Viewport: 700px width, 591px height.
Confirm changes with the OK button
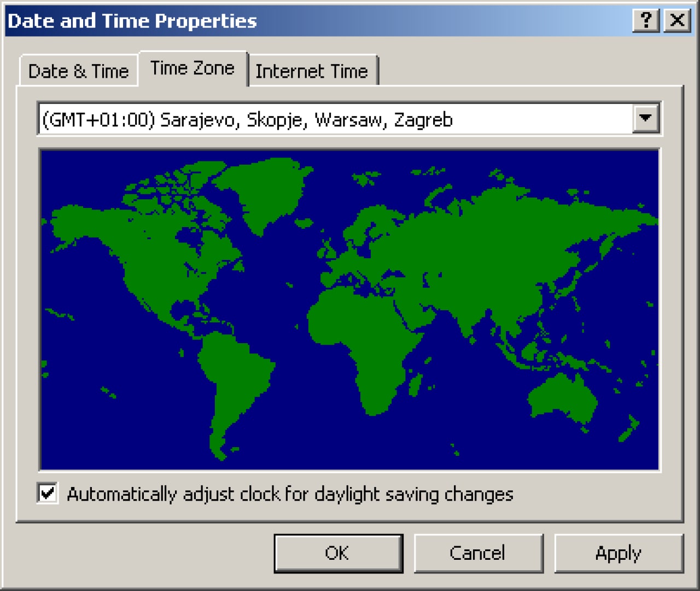(x=338, y=553)
